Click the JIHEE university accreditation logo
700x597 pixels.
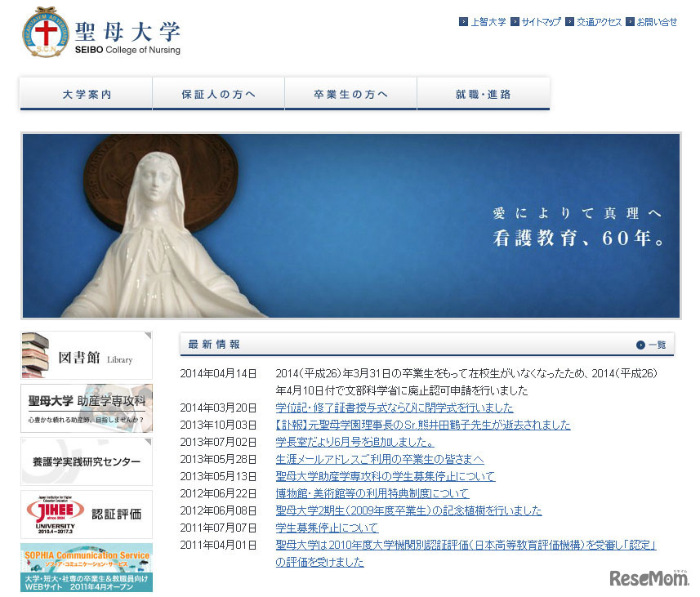click(x=55, y=515)
